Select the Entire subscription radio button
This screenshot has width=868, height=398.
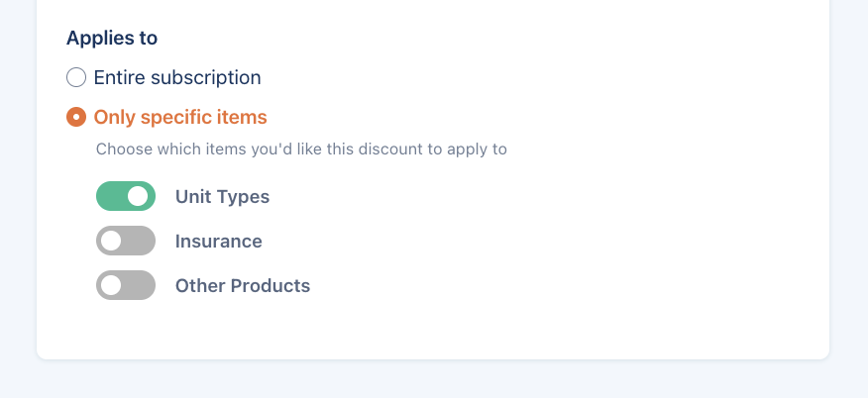point(76,77)
